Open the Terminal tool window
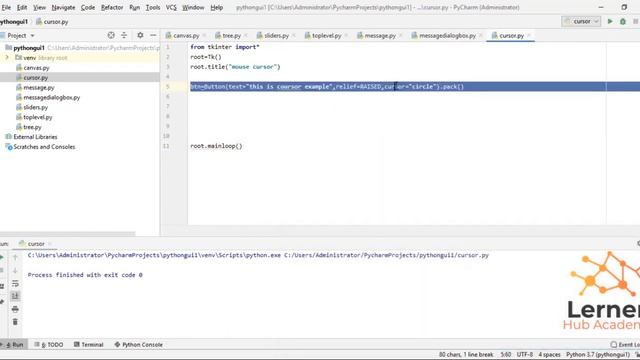This screenshot has width=640, height=360. click(89, 344)
